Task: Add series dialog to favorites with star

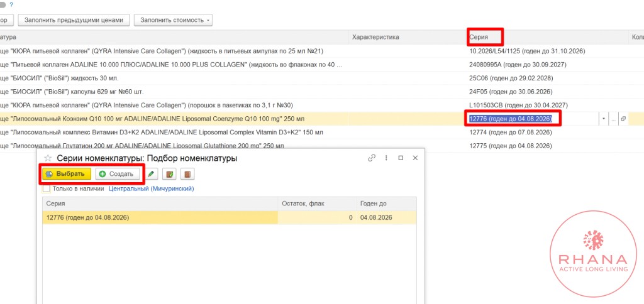Action: coord(48,159)
